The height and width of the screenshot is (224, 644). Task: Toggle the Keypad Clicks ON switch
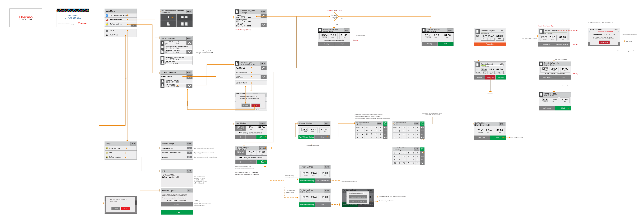click(189, 148)
